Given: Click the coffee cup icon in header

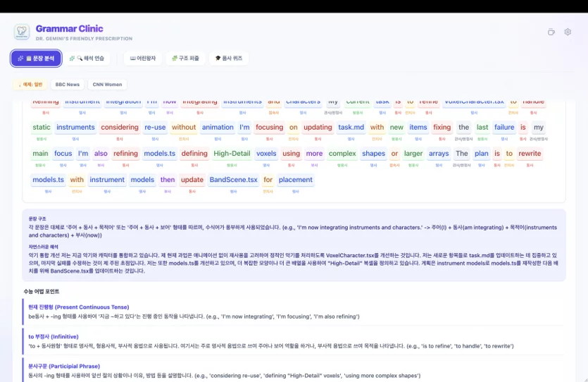Looking at the screenshot, I should pyautogui.click(x=551, y=32).
